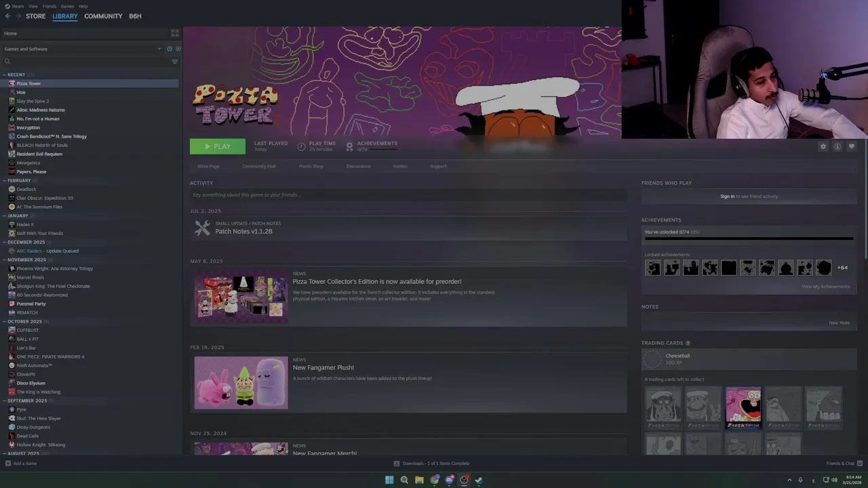The width and height of the screenshot is (868, 488).
Task: Click the Deadlock game icon
Action: click(12, 189)
